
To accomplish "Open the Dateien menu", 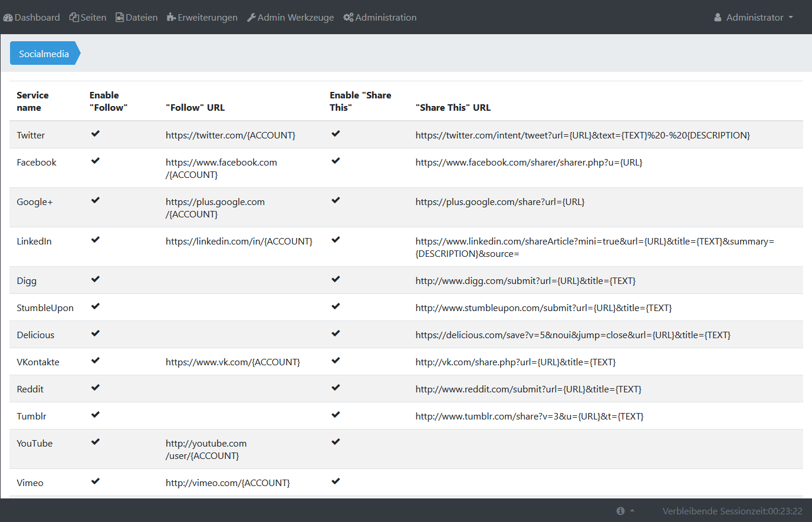I will [137, 18].
